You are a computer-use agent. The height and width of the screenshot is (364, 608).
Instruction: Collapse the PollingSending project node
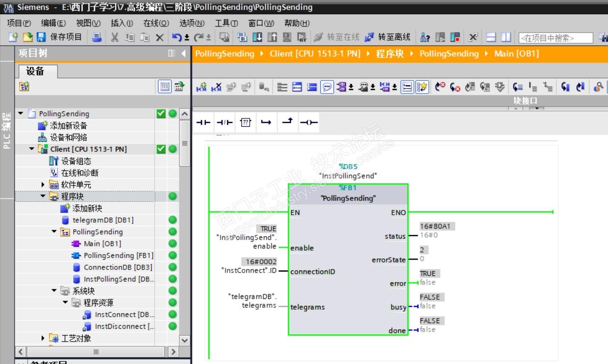click(20, 113)
